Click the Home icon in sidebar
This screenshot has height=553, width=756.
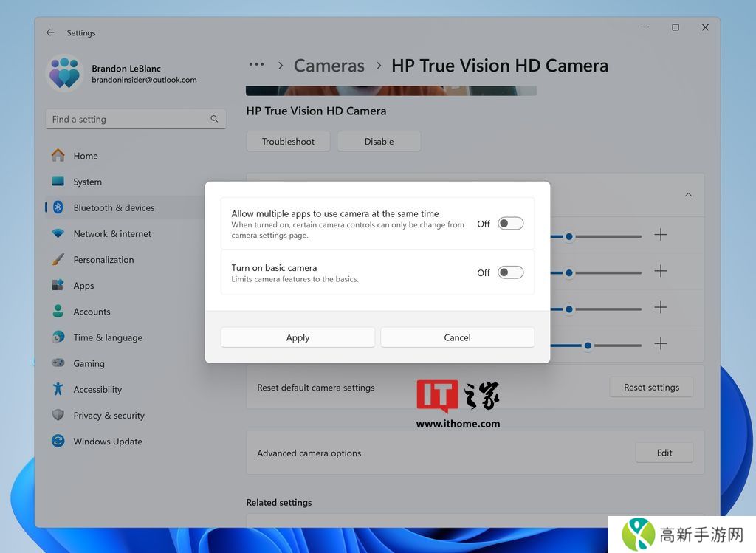pyautogui.click(x=58, y=156)
